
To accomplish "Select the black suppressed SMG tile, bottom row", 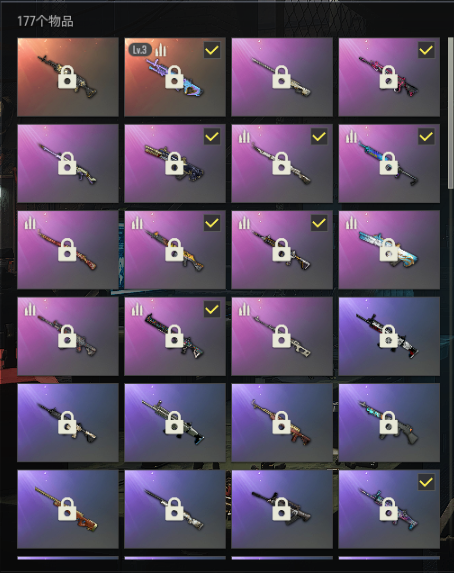I will [x=282, y=509].
